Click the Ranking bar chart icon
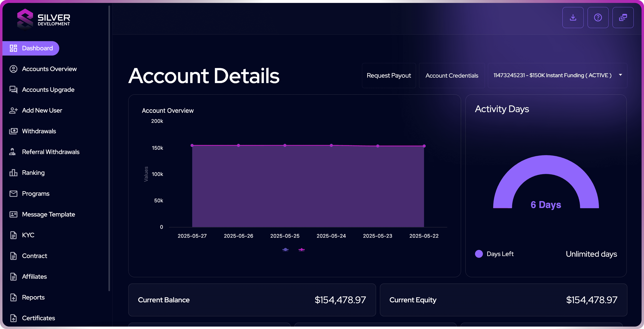644x329 pixels. click(13, 173)
